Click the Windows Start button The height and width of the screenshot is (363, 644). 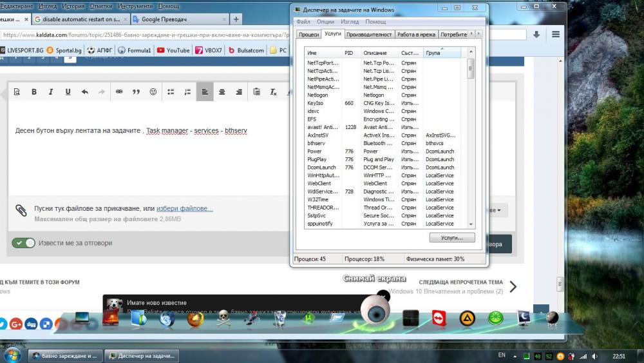coord(12,355)
